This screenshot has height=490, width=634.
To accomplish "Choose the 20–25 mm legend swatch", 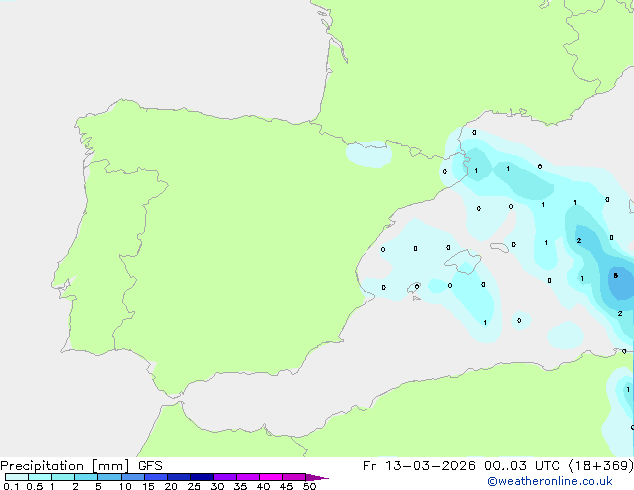I will [x=179, y=477].
